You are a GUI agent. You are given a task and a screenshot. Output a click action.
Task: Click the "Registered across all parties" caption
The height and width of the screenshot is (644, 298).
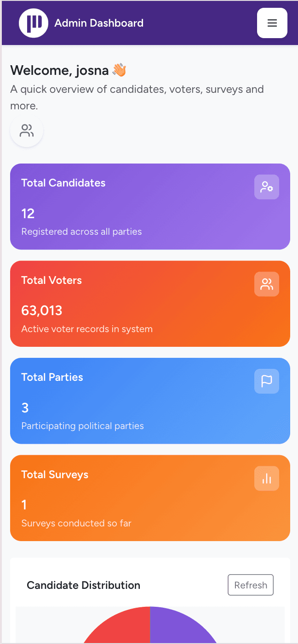81,232
